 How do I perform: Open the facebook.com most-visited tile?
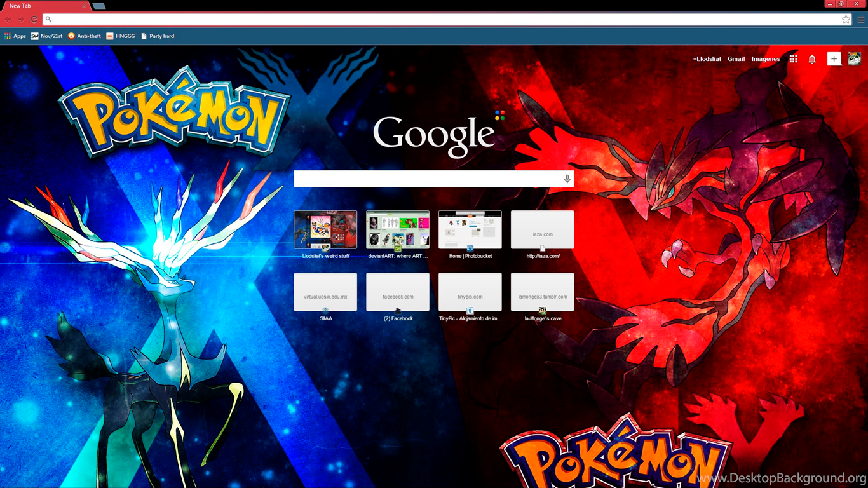click(x=398, y=292)
